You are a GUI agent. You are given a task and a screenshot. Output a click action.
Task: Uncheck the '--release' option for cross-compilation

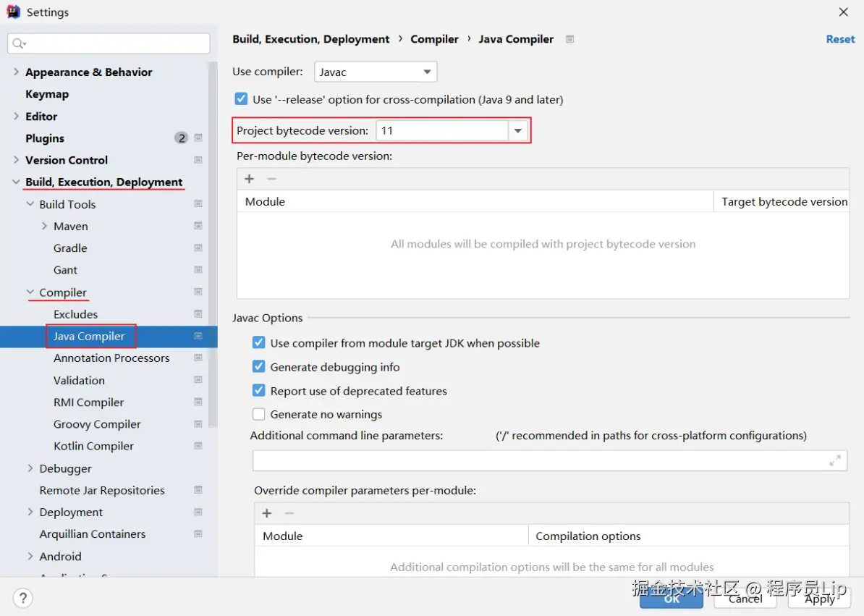pyautogui.click(x=241, y=99)
